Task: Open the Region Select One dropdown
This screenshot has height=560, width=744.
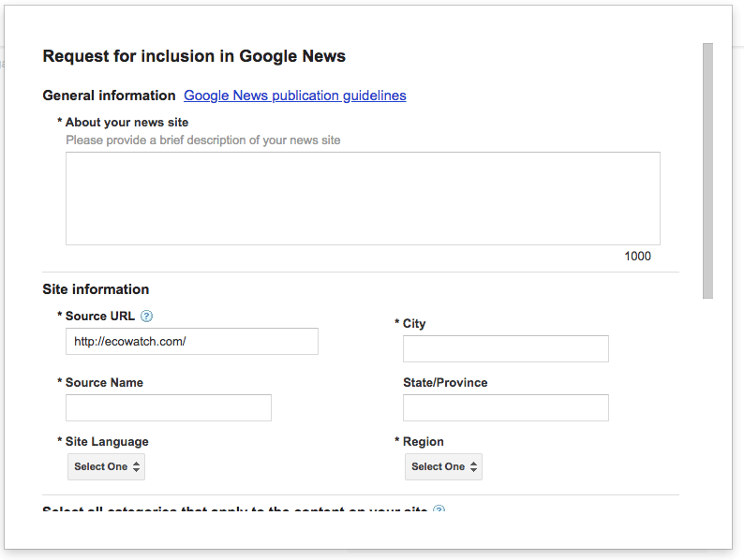Action: coord(443,466)
